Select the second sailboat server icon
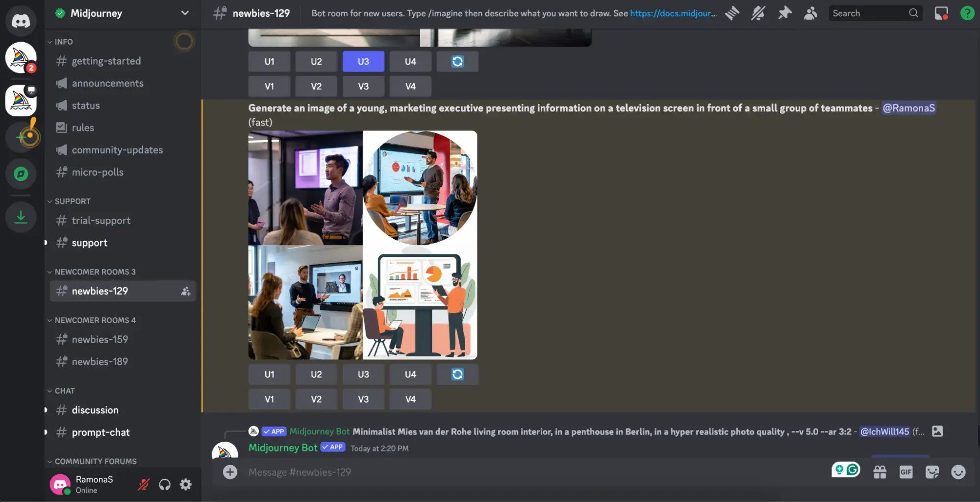Viewport: 980px width, 502px height. click(x=21, y=100)
